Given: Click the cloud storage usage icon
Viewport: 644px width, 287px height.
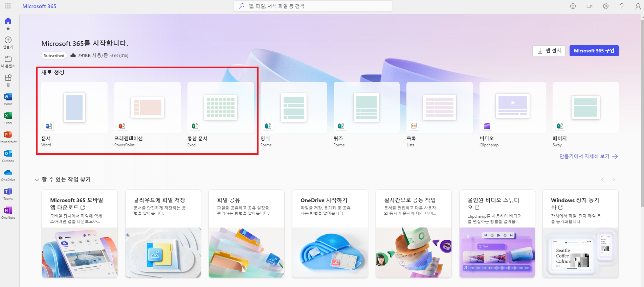Looking at the screenshot, I should [73, 55].
